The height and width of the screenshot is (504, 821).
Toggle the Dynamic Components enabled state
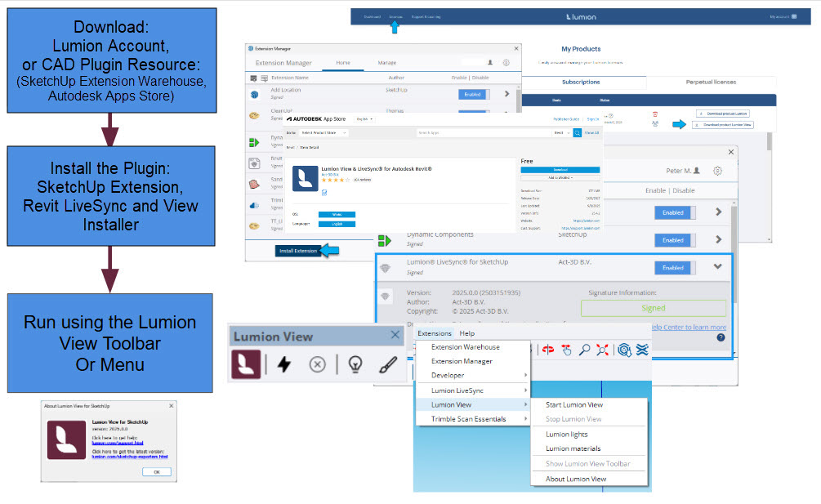(673, 239)
